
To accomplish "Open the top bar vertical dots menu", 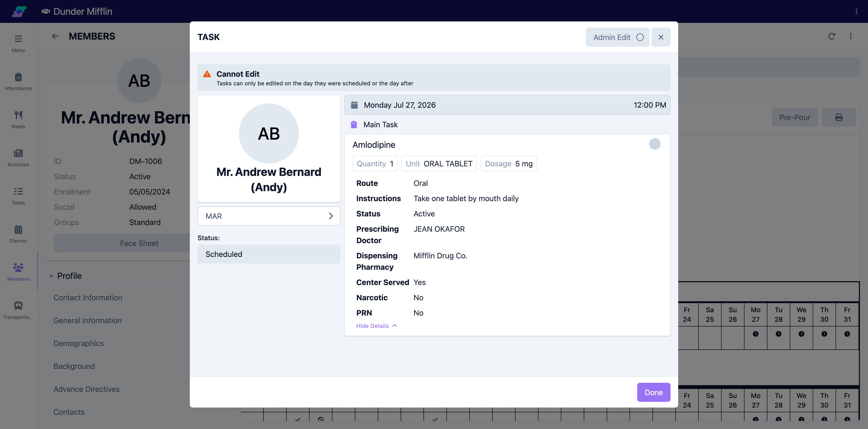I will pos(856,11).
